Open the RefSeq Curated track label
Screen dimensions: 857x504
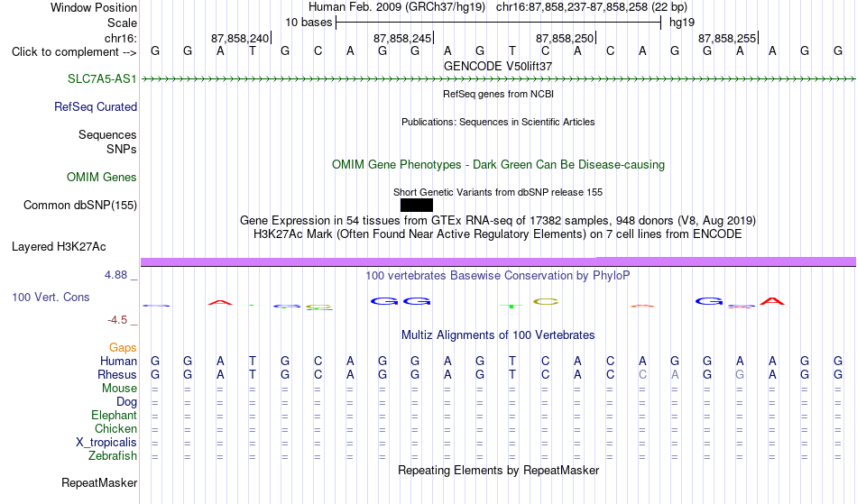96,106
